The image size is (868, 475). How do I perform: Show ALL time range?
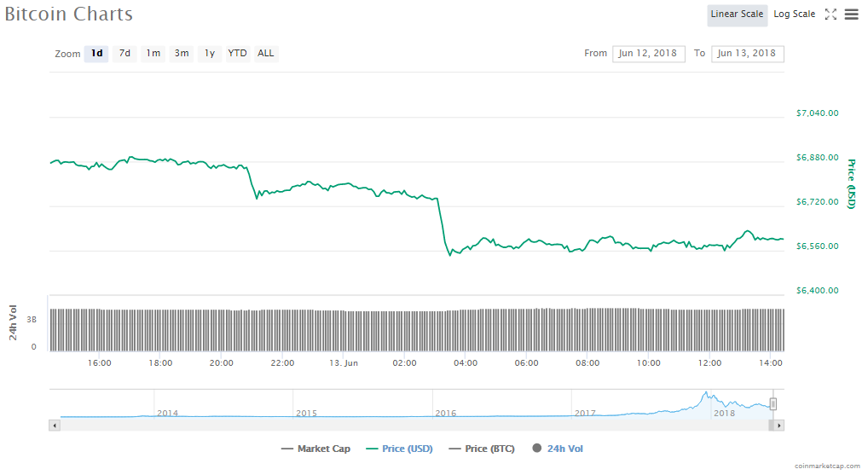(x=266, y=54)
